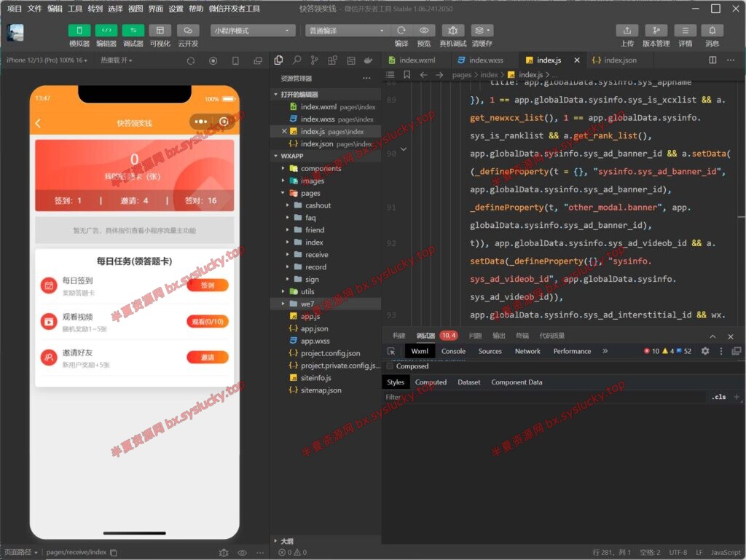Tap the 签到 button in simulator
This screenshot has height=560, width=746.
[x=208, y=285]
